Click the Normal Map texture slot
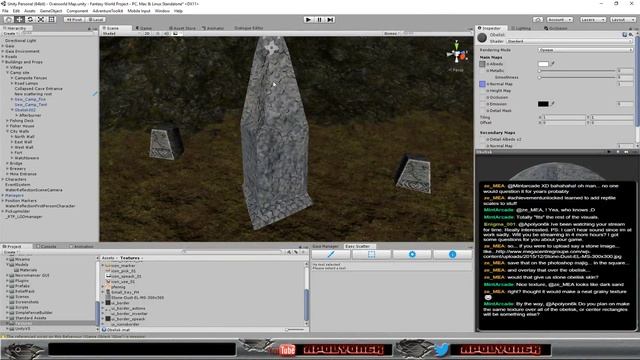This screenshot has height=360, width=640. (482, 84)
